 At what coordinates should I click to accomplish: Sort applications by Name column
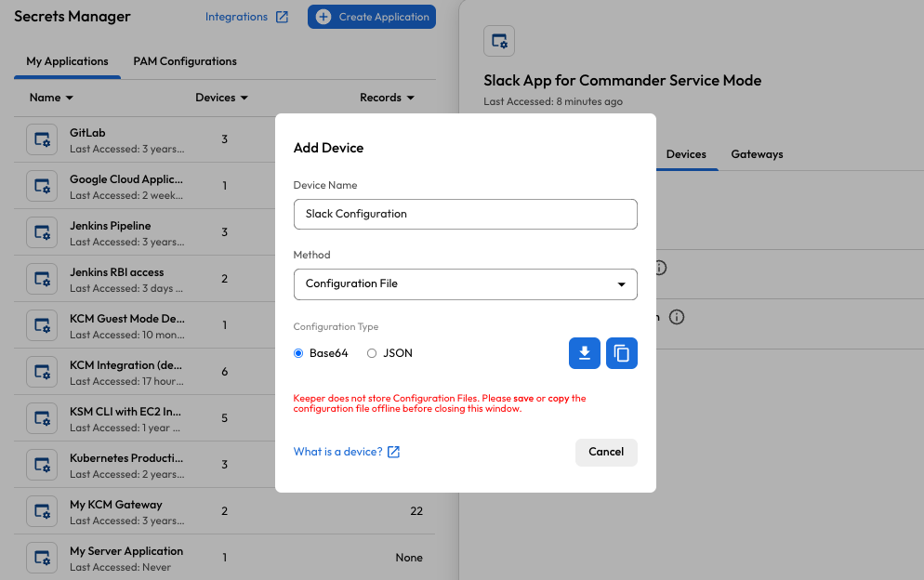tap(51, 98)
